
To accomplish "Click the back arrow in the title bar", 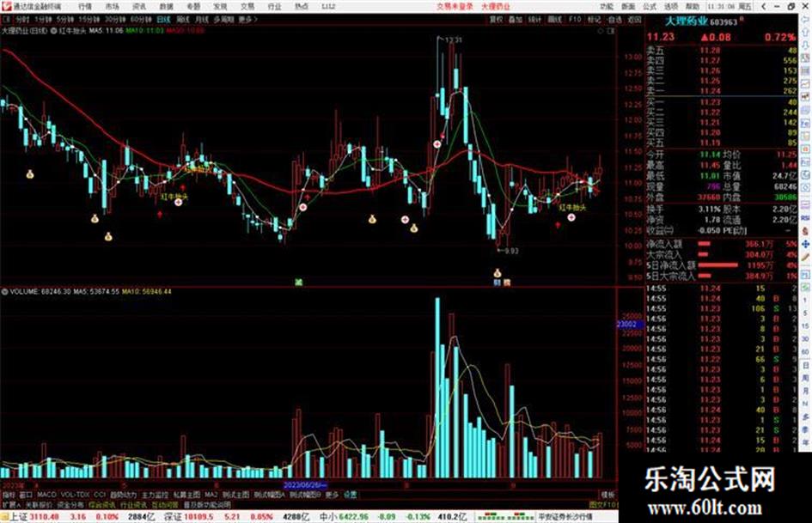I will click(764, 6).
